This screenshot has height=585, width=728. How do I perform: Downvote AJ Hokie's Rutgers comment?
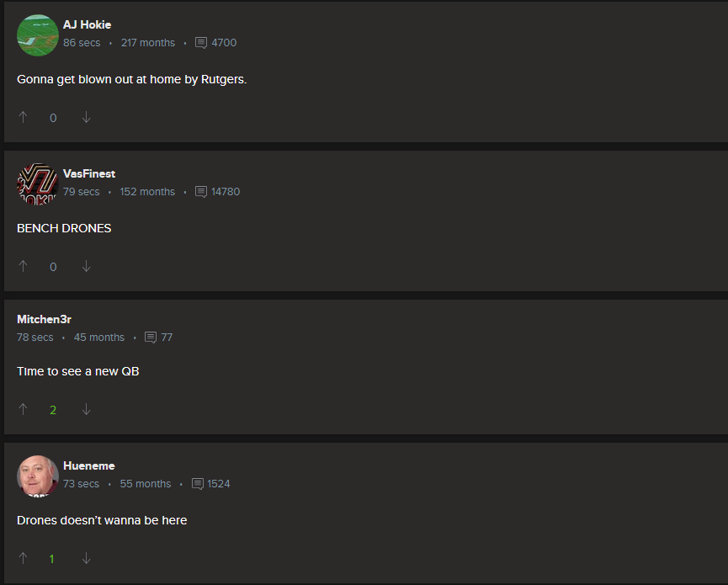[x=87, y=118]
